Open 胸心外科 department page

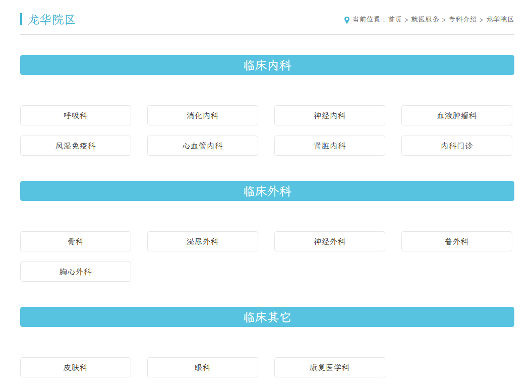tap(76, 272)
